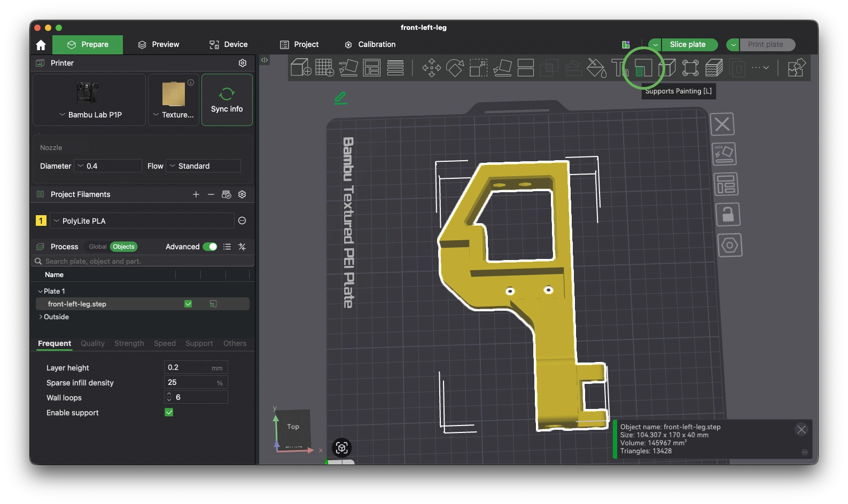Toggle the Advanced mode switch

[210, 247]
